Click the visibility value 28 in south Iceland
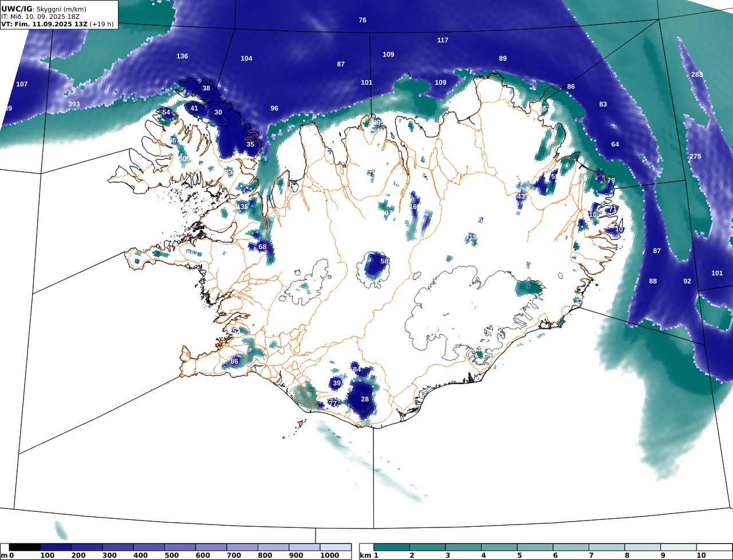Viewport: 733px width, 560px height. [x=365, y=399]
